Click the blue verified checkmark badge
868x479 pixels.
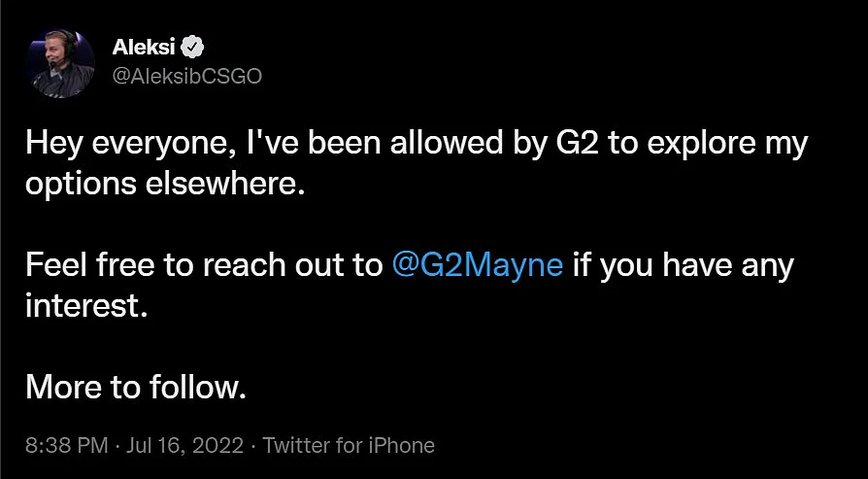click(x=194, y=49)
